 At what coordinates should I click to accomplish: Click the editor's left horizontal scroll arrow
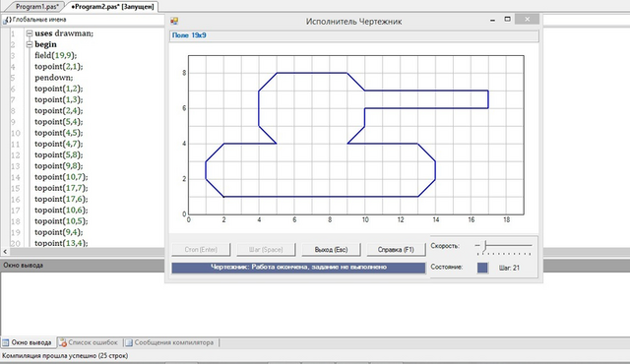pyautogui.click(x=5, y=252)
